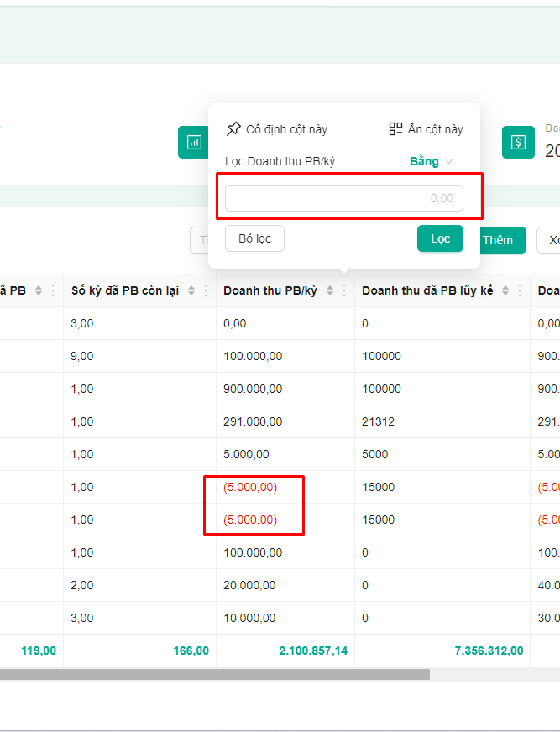Click the green dollar revenue icon
The height and width of the screenshot is (732, 560).
[x=518, y=143]
